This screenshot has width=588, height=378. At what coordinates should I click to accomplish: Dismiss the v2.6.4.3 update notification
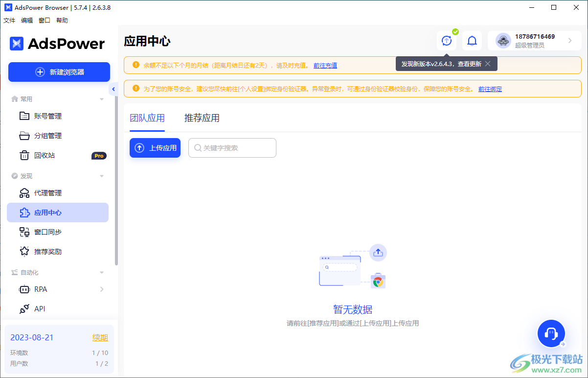(487, 64)
